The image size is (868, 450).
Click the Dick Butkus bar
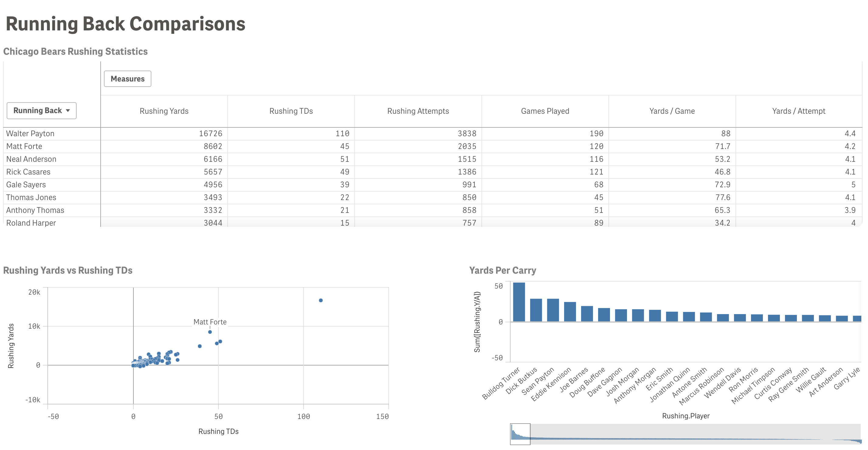536,310
